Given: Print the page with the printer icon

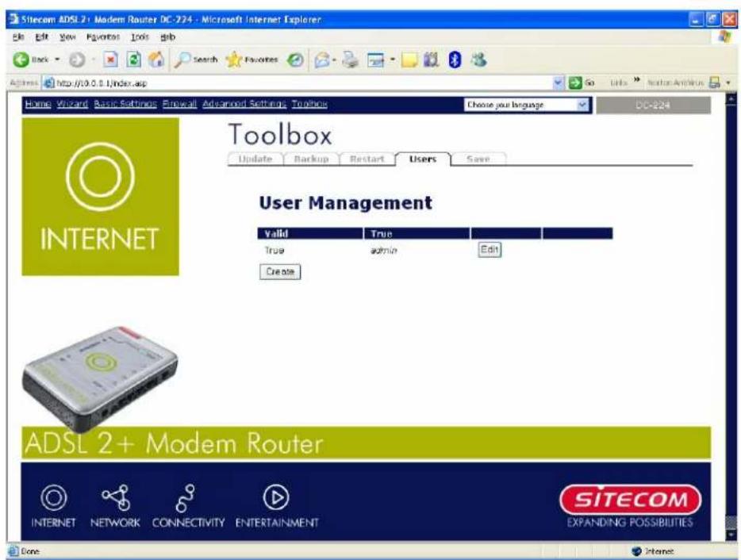Looking at the screenshot, I should [350, 60].
